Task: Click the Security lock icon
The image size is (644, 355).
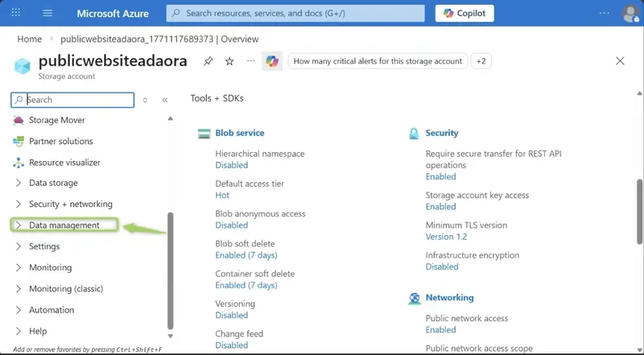Action: point(414,134)
